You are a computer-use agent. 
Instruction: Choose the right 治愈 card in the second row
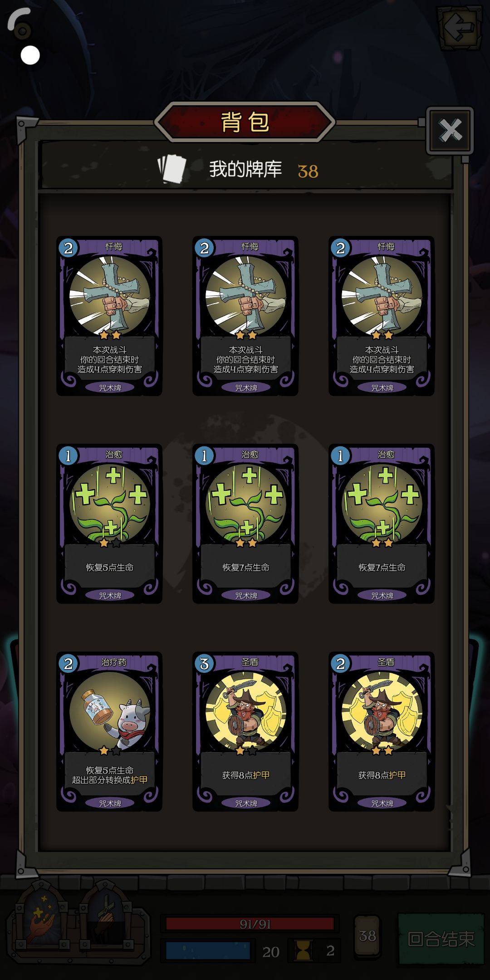(x=382, y=524)
